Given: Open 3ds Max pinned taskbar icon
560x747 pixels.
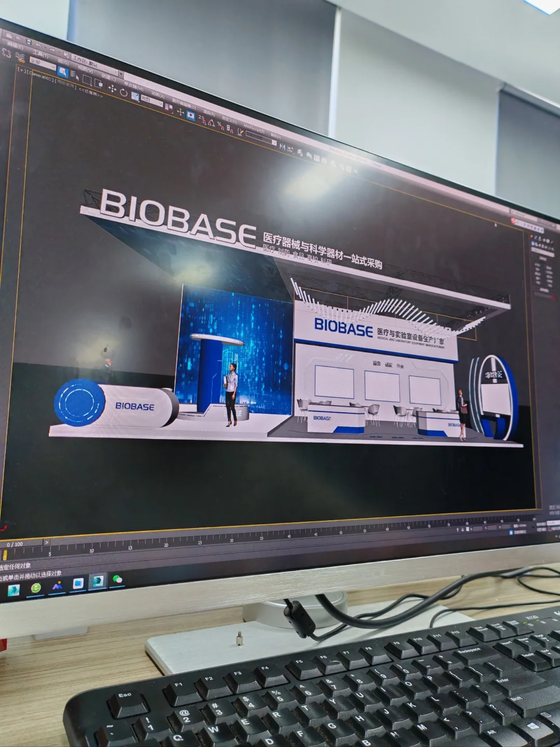Looking at the screenshot, I should click(13, 590).
